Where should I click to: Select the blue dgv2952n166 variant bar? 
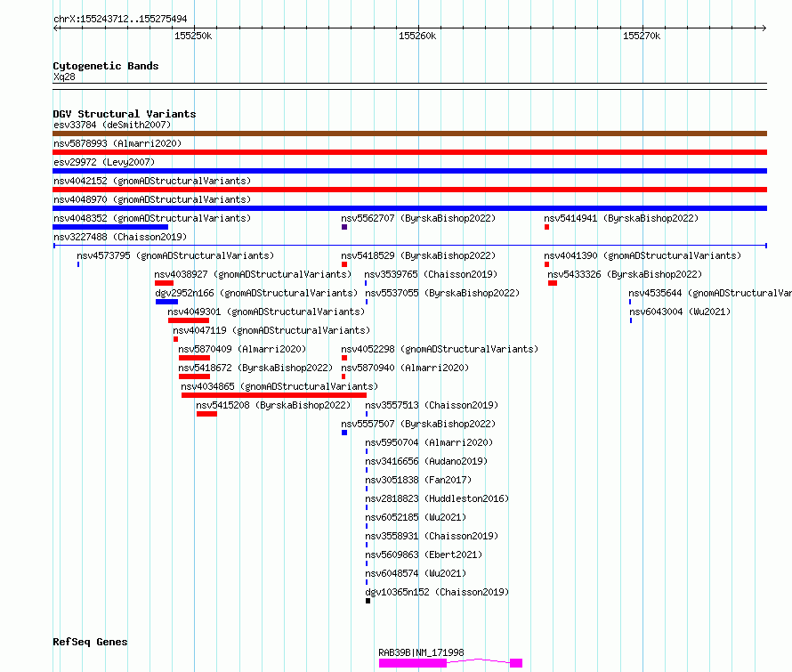point(166,302)
